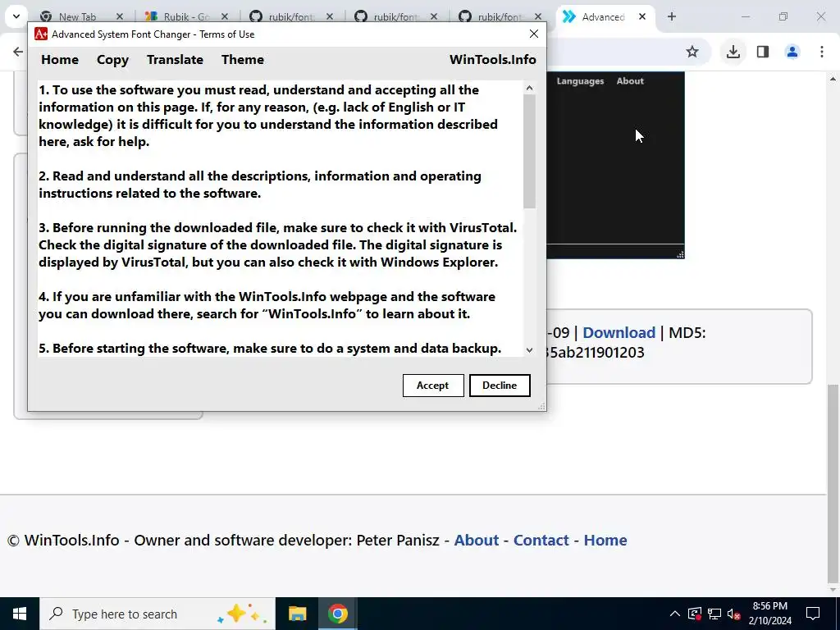Close the New Tab browser tab
Image resolution: width=840 pixels, height=630 pixels.
point(120,16)
